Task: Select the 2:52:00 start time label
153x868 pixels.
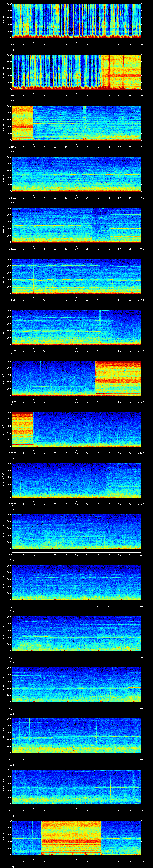Action: tap(12, 453)
